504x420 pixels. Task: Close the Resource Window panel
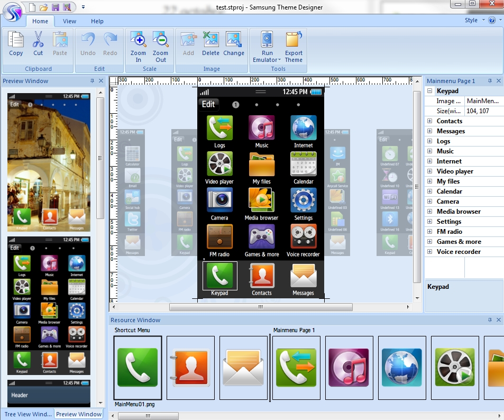(x=499, y=320)
